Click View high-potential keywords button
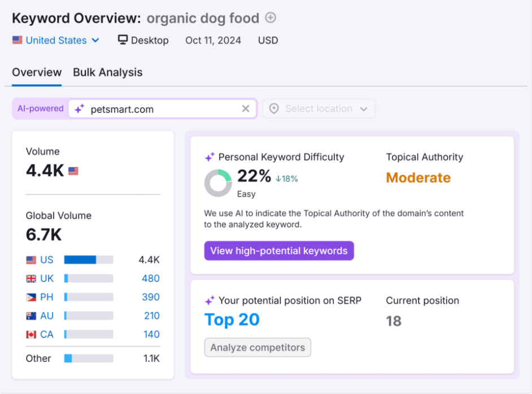This screenshot has width=532, height=394. [x=279, y=250]
